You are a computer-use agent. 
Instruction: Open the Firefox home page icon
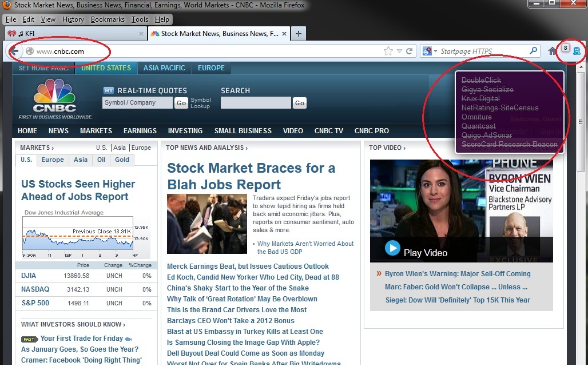[552, 51]
